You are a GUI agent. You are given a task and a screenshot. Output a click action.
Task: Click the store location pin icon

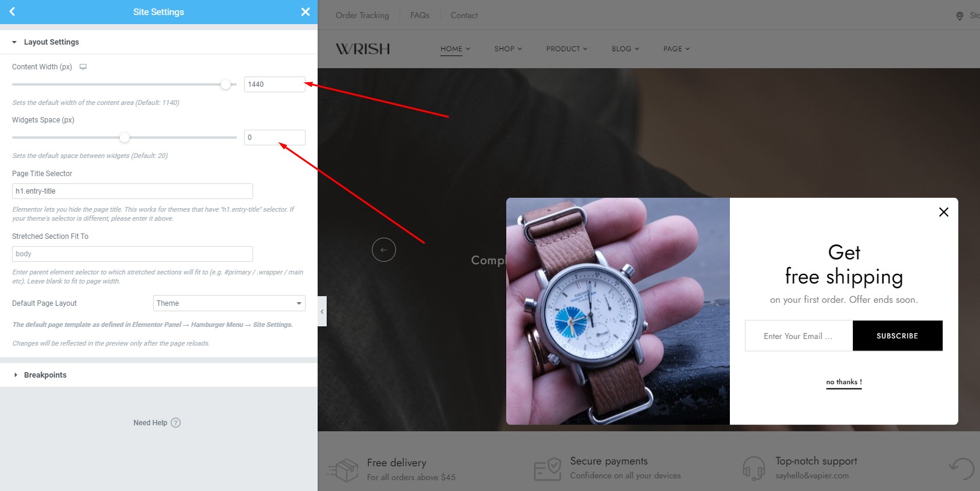click(960, 16)
